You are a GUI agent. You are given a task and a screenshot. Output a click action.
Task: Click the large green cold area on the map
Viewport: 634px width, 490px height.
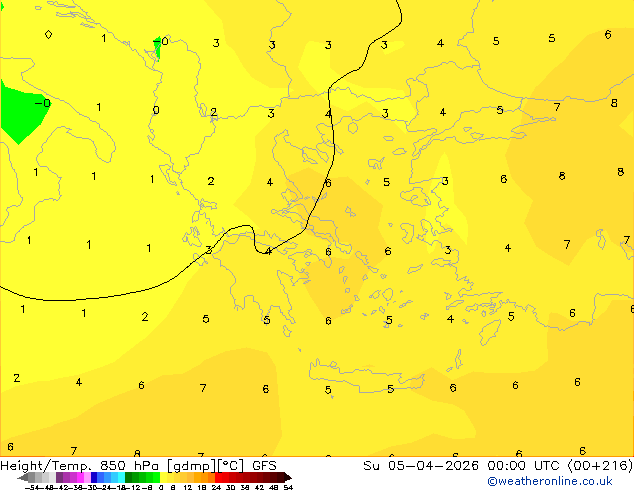click(x=20, y=113)
